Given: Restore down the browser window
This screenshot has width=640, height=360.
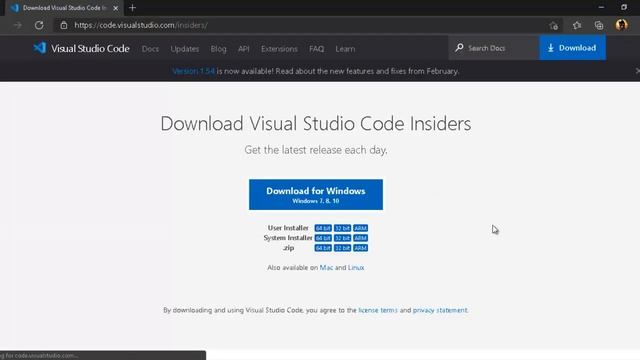Looking at the screenshot, I should click(624, 7).
